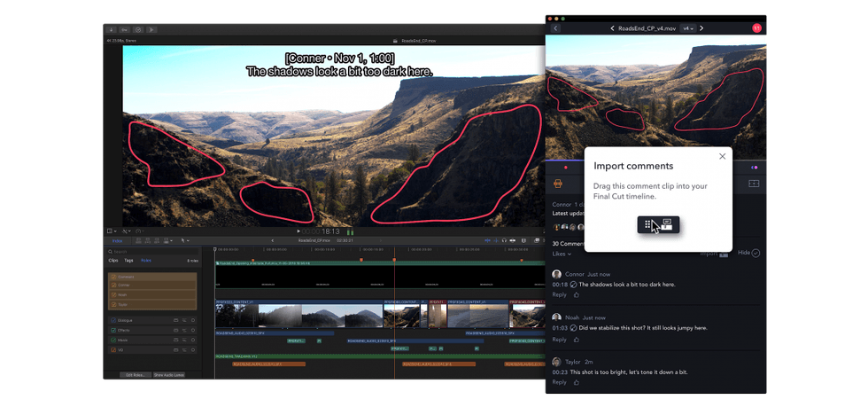Open background tasks checkmark icon in Final Cut toolbar

(138, 29)
